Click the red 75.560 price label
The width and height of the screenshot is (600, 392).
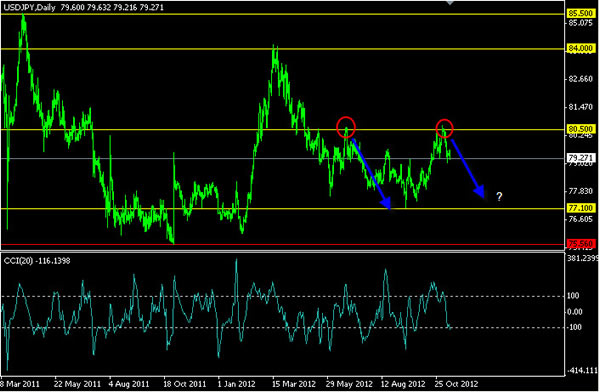tap(580, 243)
